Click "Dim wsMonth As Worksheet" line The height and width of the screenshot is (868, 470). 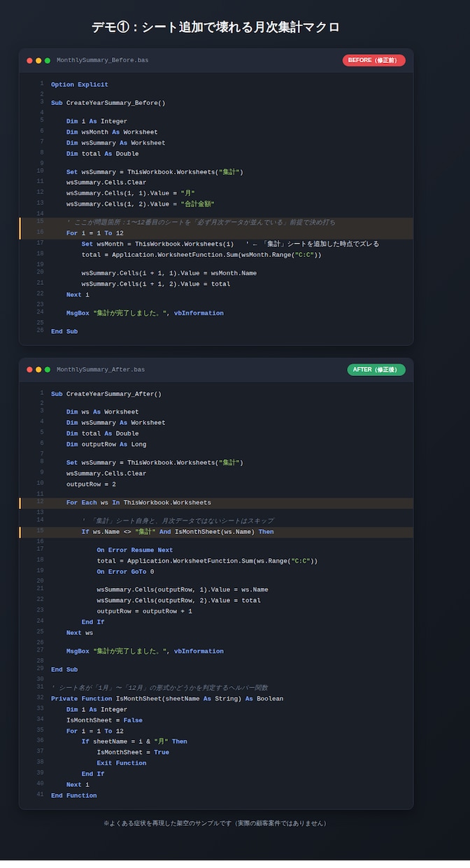click(112, 132)
